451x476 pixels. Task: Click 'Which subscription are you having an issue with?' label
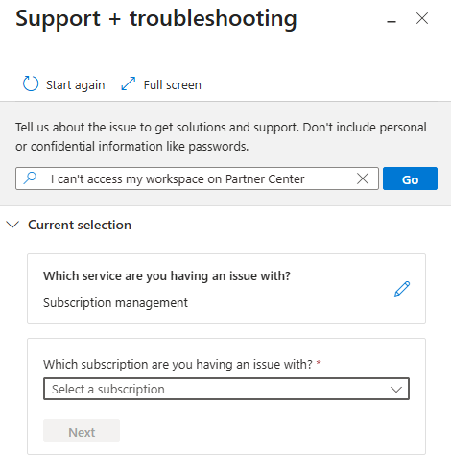pyautogui.click(x=178, y=364)
